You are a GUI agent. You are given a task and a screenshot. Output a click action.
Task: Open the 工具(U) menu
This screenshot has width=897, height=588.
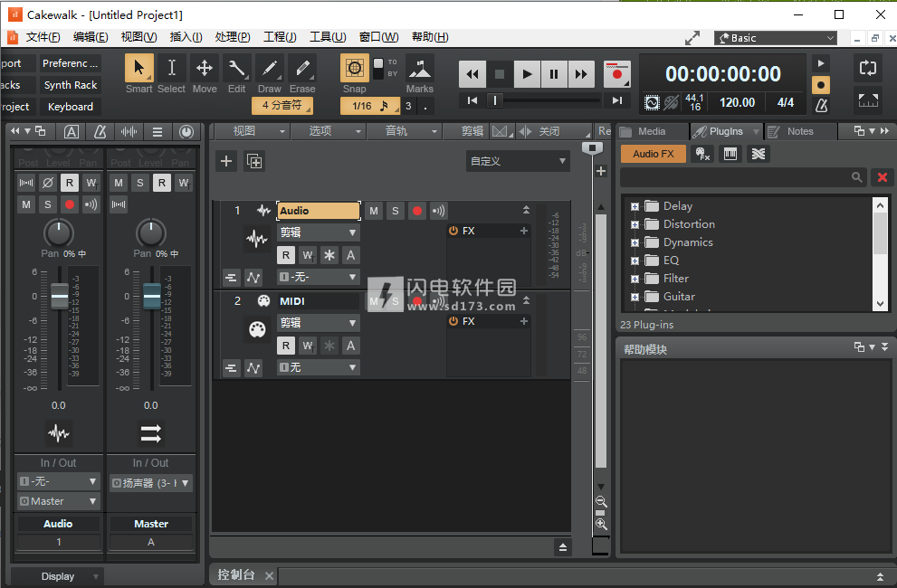(x=328, y=37)
